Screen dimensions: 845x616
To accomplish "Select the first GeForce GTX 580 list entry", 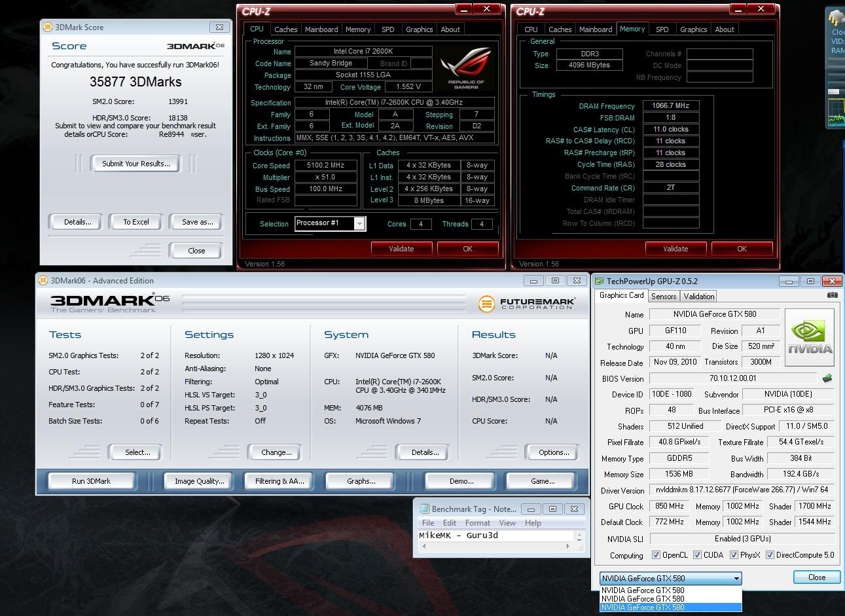I will coord(671,590).
